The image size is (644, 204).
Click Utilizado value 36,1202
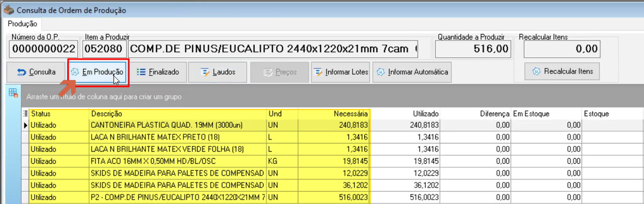pos(426,185)
